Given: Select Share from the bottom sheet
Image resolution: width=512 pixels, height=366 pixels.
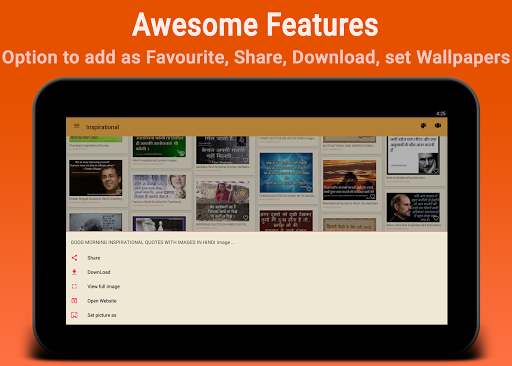Looking at the screenshot, I should coord(93,258).
